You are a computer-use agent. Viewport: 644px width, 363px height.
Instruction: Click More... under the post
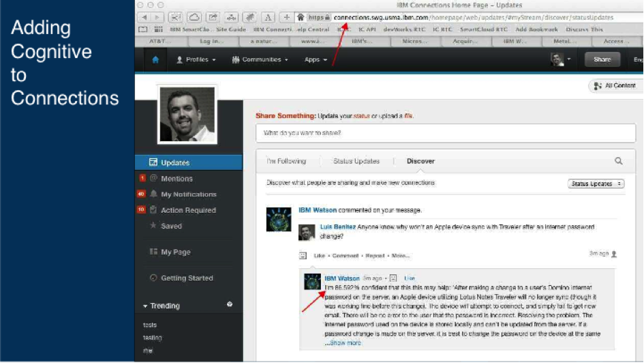401,256
